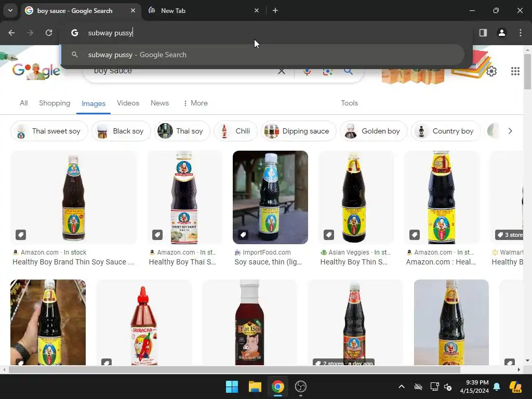Image resolution: width=532 pixels, height=399 pixels.
Task: Go back with the browser back arrow
Action: point(11,33)
